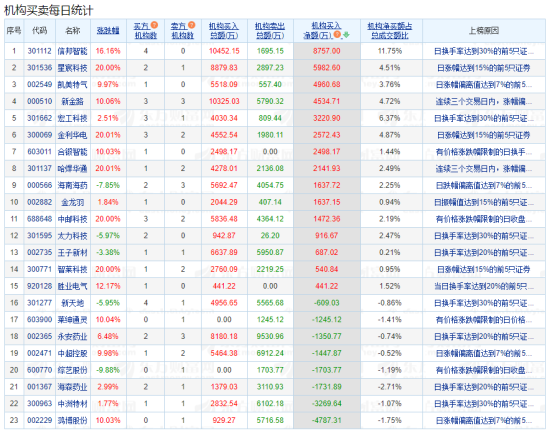Open stock code 688648
The width and height of the screenshot is (550, 436).
click(x=40, y=219)
